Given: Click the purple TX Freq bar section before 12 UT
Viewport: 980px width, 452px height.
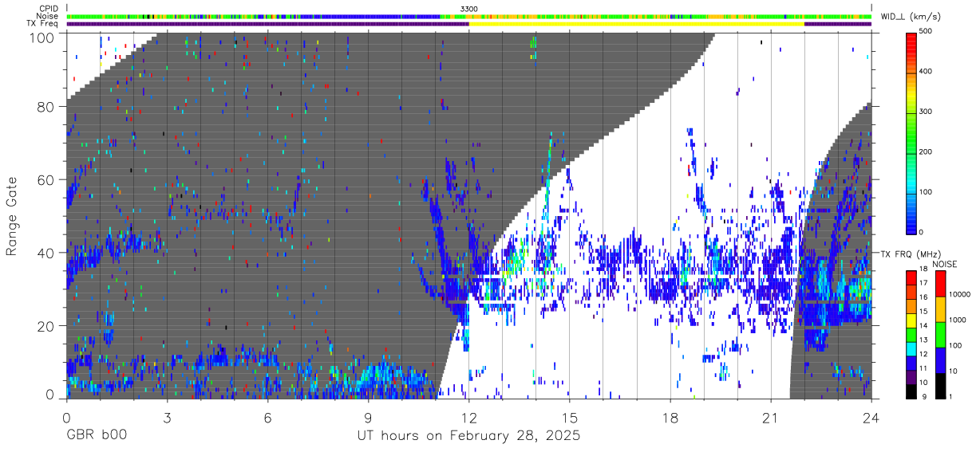Looking at the screenshot, I should pyautogui.click(x=267, y=24).
